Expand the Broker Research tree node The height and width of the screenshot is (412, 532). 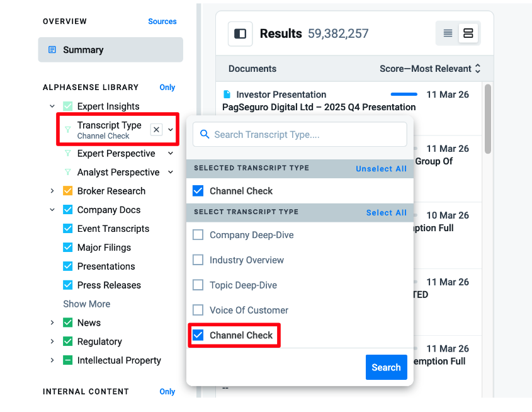pos(52,191)
